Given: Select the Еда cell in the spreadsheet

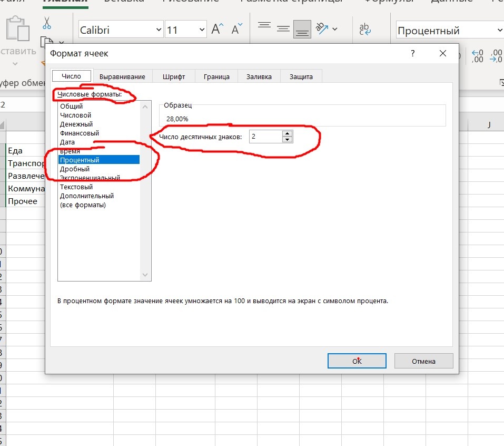Looking at the screenshot, I should pos(26,151).
